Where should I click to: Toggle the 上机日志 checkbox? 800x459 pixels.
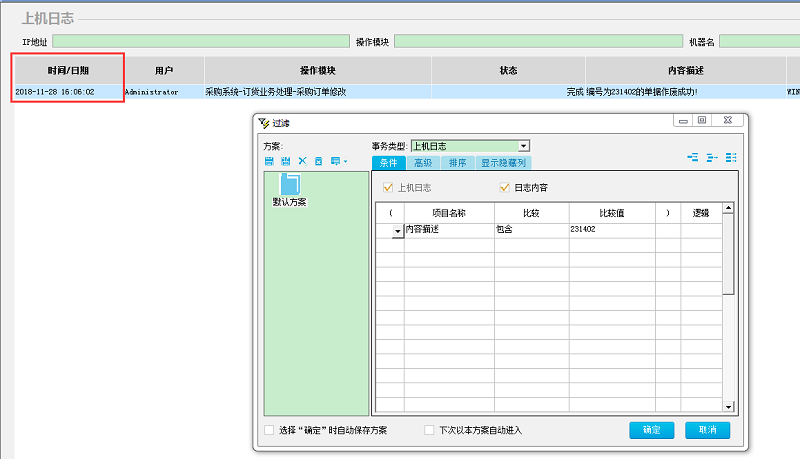point(389,187)
